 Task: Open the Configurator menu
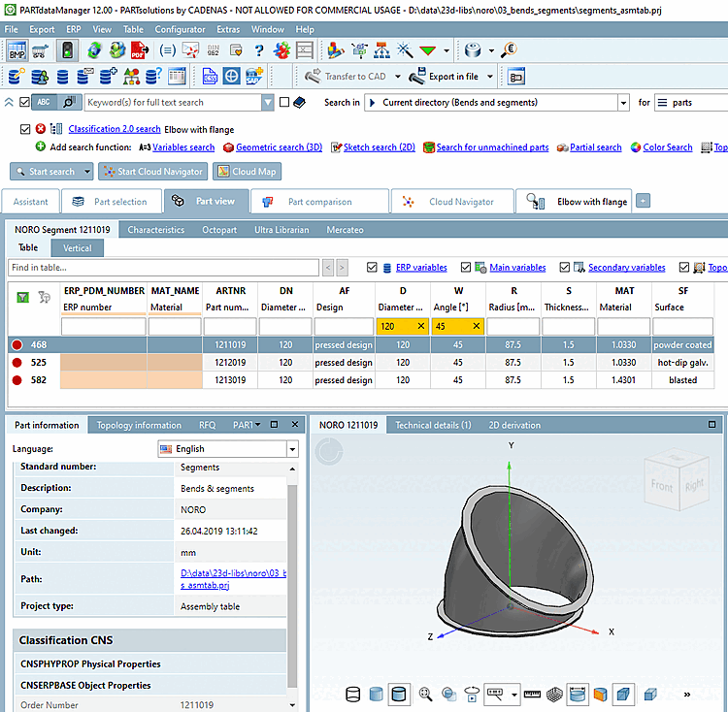coord(180,29)
